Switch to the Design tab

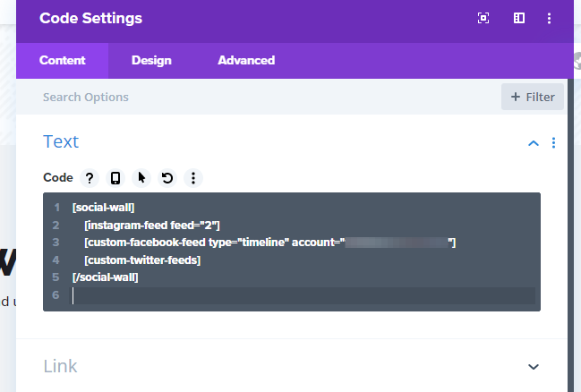tap(151, 60)
